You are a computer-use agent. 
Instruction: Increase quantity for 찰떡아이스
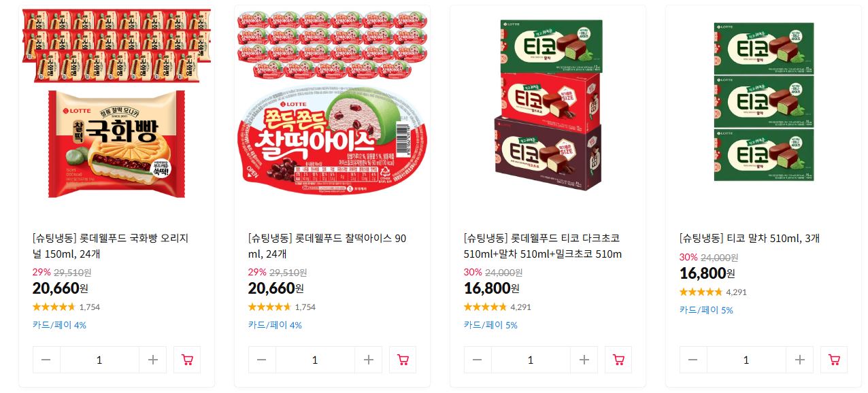coord(368,360)
